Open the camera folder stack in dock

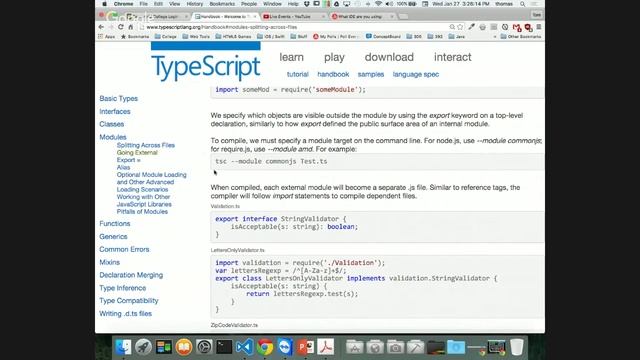395,347
